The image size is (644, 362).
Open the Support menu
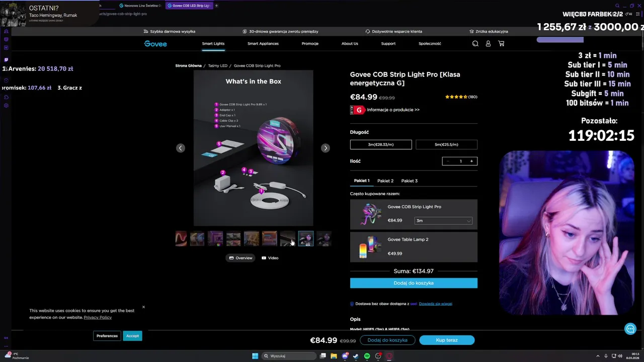point(388,43)
